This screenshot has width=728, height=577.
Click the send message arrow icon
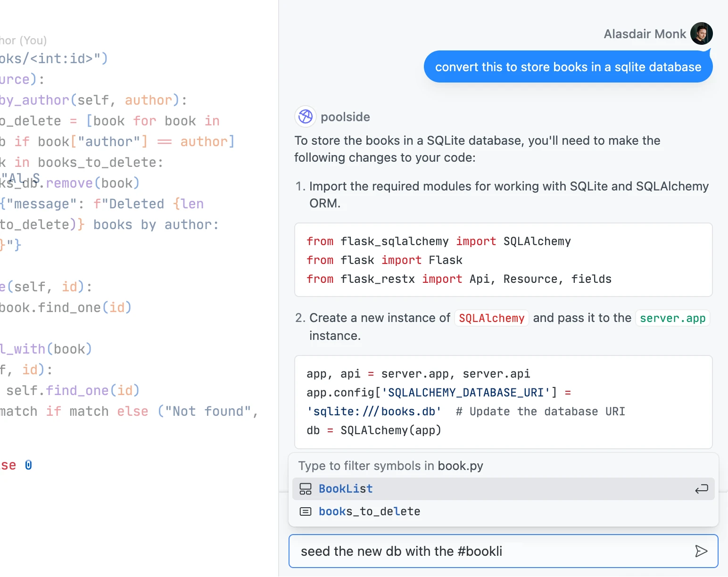701,551
